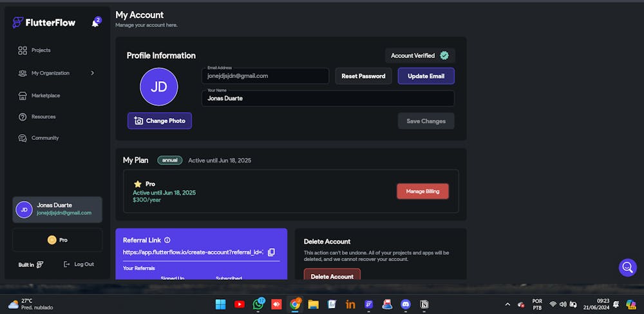
Task: Click the $300/year price text
Action: click(147, 200)
